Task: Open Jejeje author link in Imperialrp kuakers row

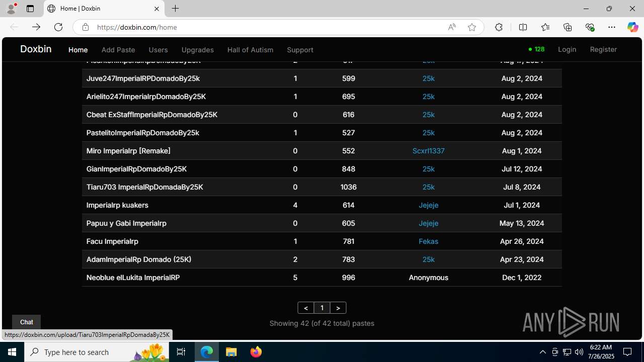Action: 429,205
